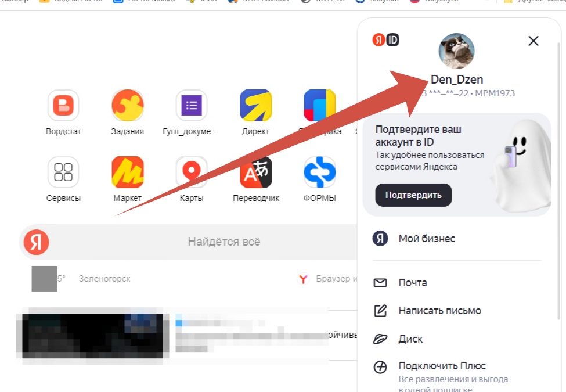Image resolution: width=566 pixels, height=392 pixels.
Task: Click the Den_Dzen account name
Action: pos(457,80)
